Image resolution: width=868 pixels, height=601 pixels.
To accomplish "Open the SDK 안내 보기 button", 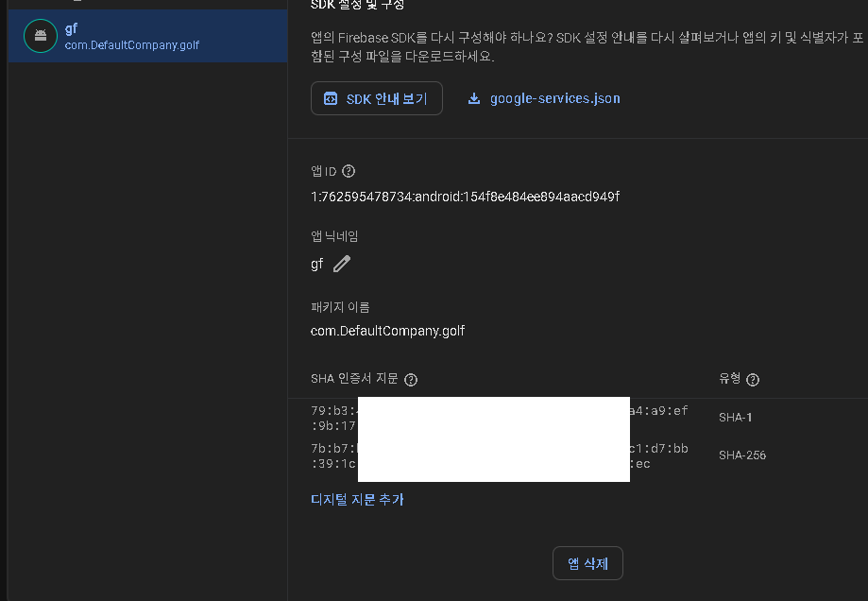I will pyautogui.click(x=377, y=98).
